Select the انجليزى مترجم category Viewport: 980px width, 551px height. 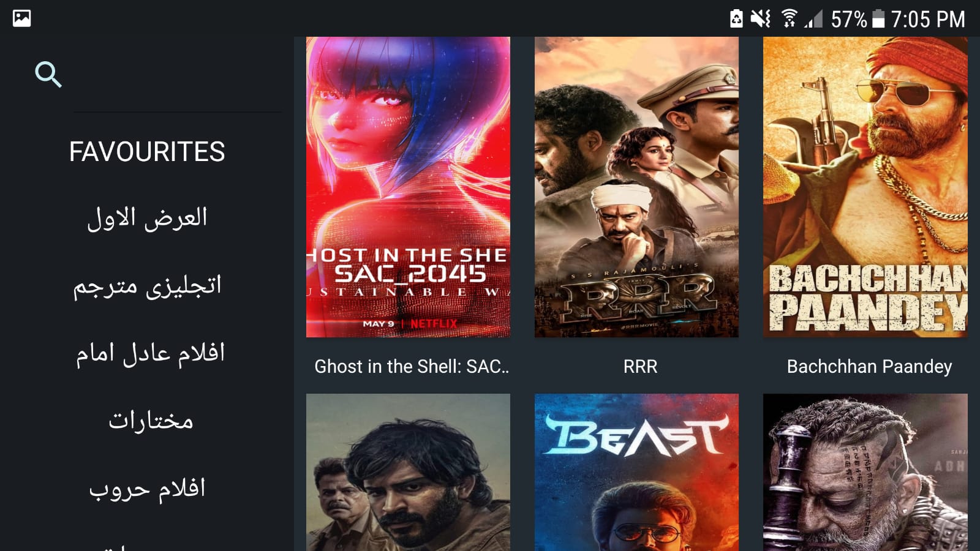(x=147, y=287)
